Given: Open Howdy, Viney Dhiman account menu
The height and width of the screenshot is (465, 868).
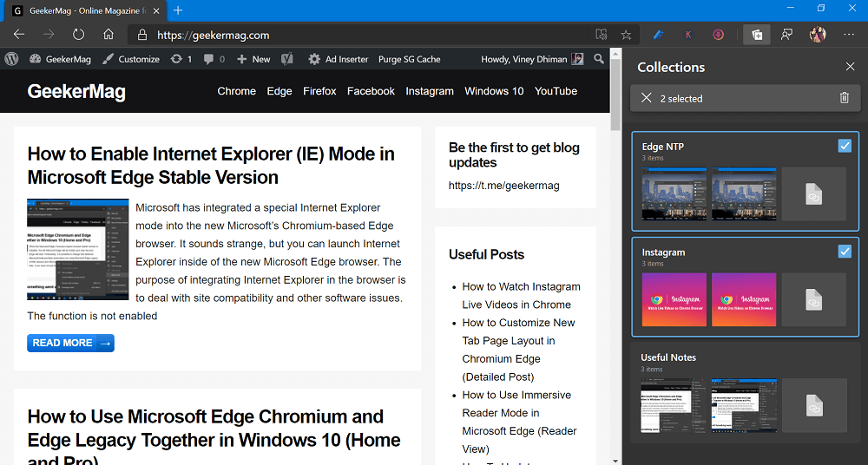Looking at the screenshot, I should (x=532, y=59).
